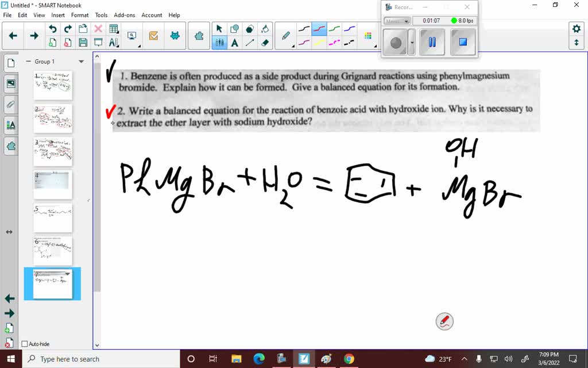
Task: Start a new recording
Action: 396,42
